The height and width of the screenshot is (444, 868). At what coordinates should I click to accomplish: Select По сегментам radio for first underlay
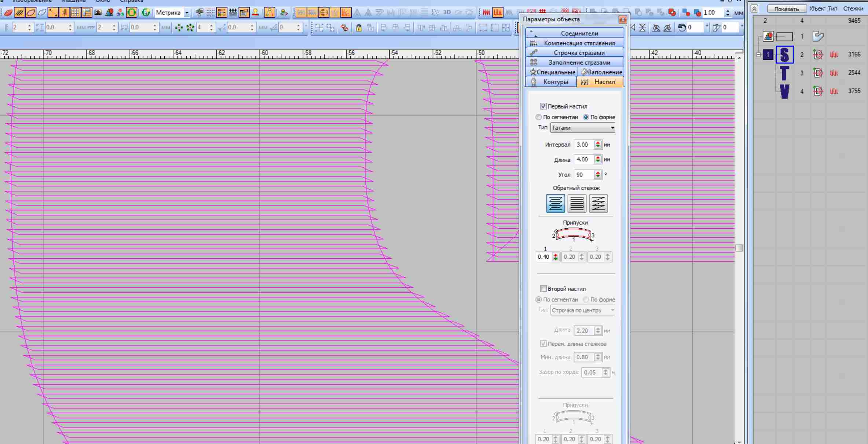(x=538, y=117)
